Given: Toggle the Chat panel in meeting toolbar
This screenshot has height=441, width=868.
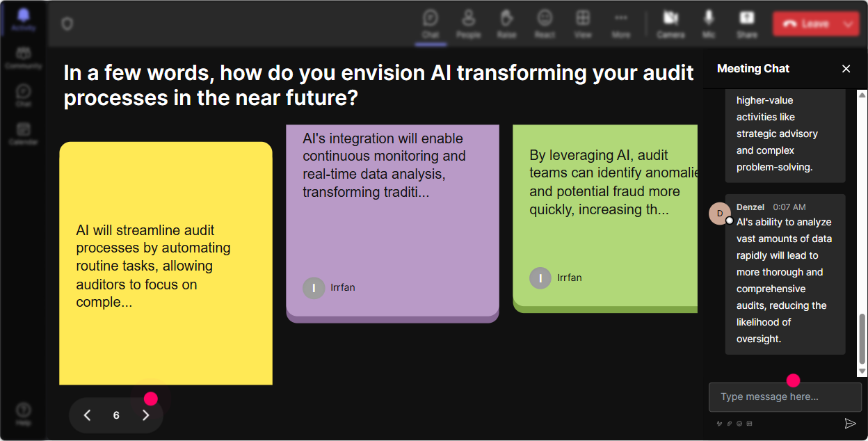Looking at the screenshot, I should click(431, 24).
